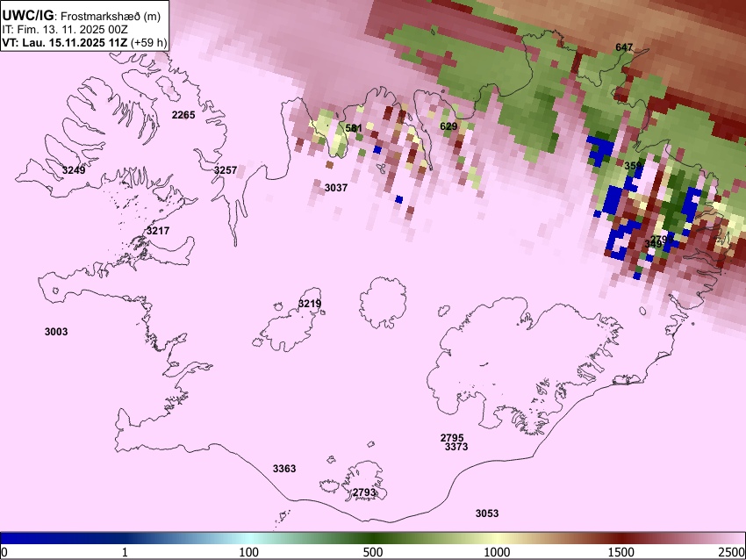Viewport: 746px width, 560px height.
Task: Click the map value 3373
Action: pyautogui.click(x=456, y=447)
